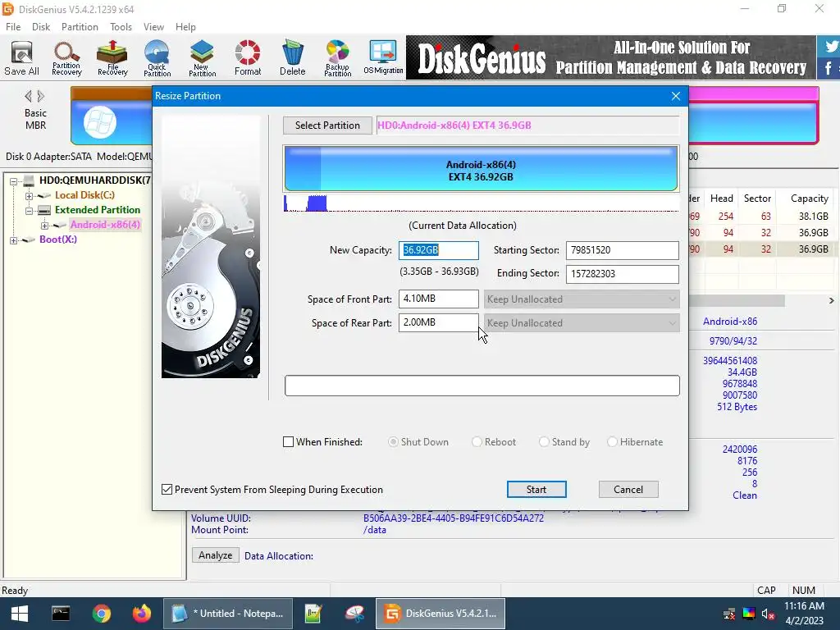Open the front part Keep Unallocated dropdown
840x630 pixels.
pos(582,299)
